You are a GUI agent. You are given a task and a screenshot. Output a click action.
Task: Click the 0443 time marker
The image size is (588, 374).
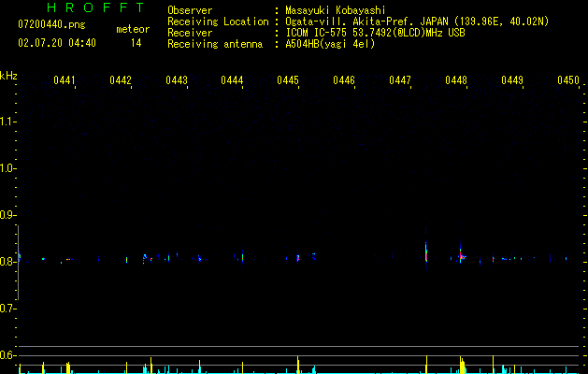point(177,79)
